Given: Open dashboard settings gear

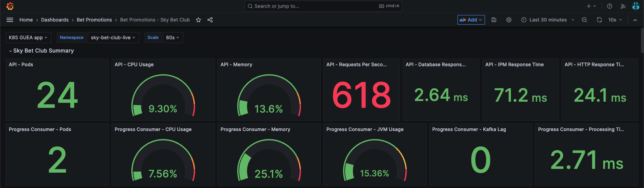Looking at the screenshot, I should point(509,20).
